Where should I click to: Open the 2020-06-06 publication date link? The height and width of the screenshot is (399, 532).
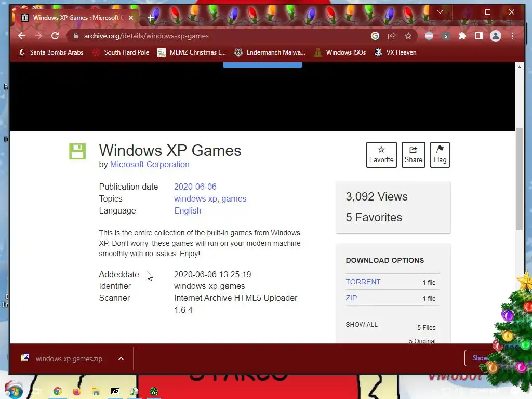195,187
